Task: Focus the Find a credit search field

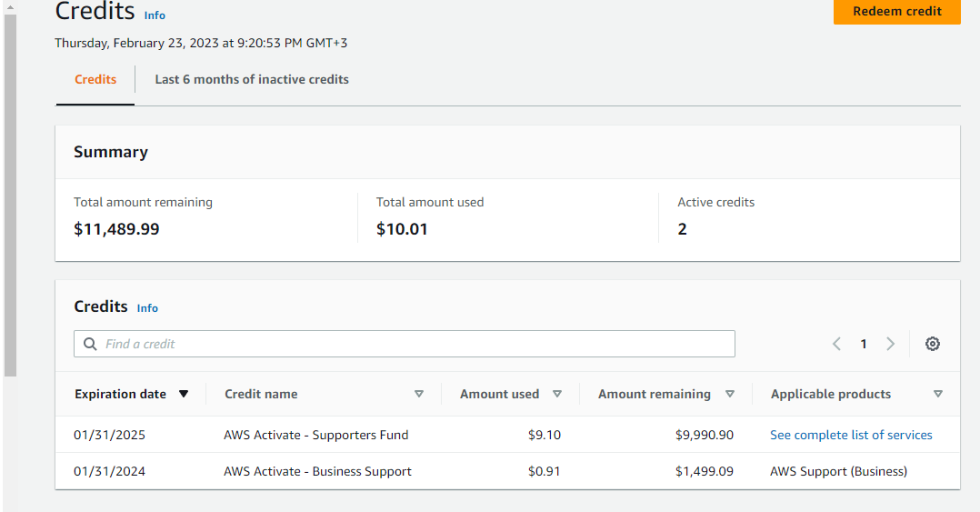Action: (x=405, y=344)
